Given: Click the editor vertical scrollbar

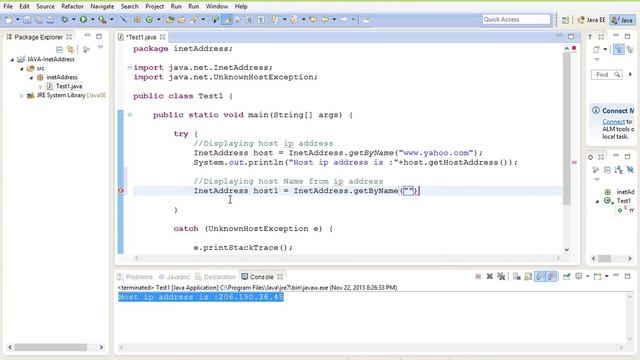Looking at the screenshot, I should pos(567,129).
